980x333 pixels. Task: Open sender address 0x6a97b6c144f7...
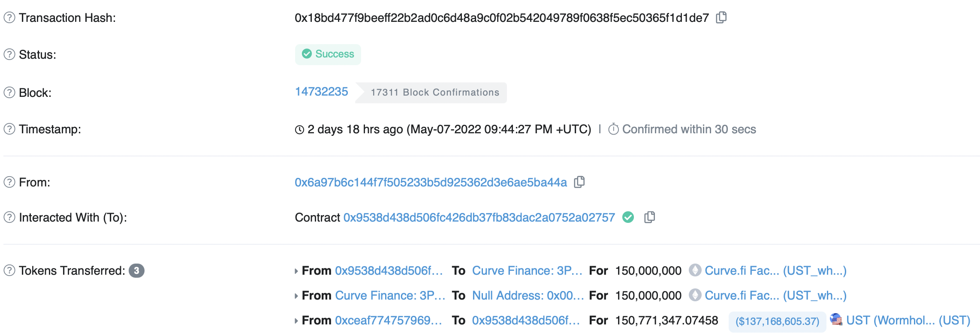(x=431, y=183)
